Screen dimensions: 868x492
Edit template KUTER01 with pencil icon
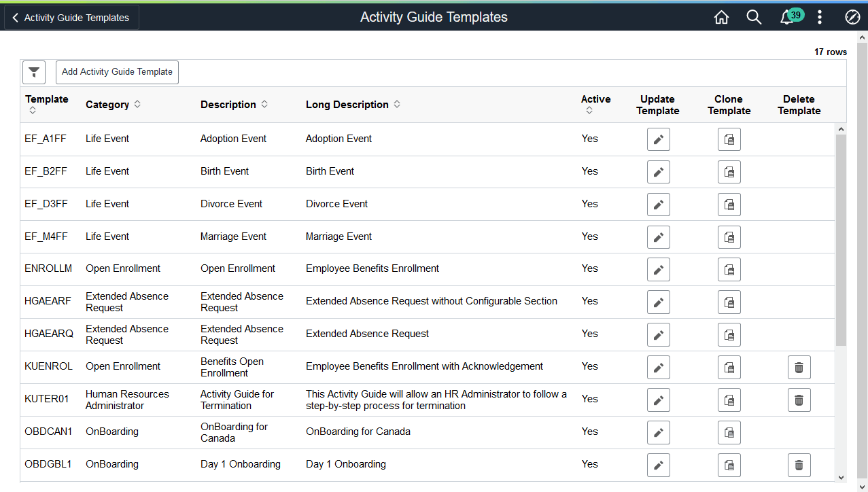(x=659, y=400)
